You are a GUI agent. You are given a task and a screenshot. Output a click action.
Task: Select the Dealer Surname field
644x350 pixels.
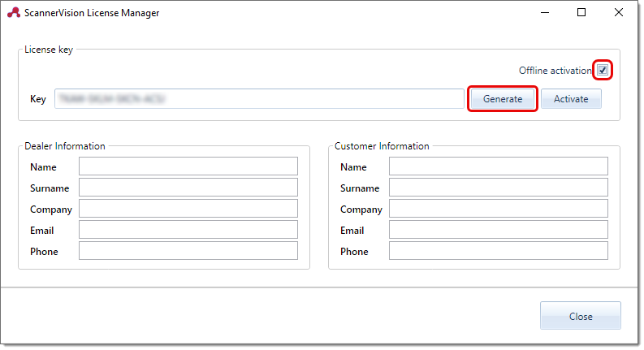[188, 188]
